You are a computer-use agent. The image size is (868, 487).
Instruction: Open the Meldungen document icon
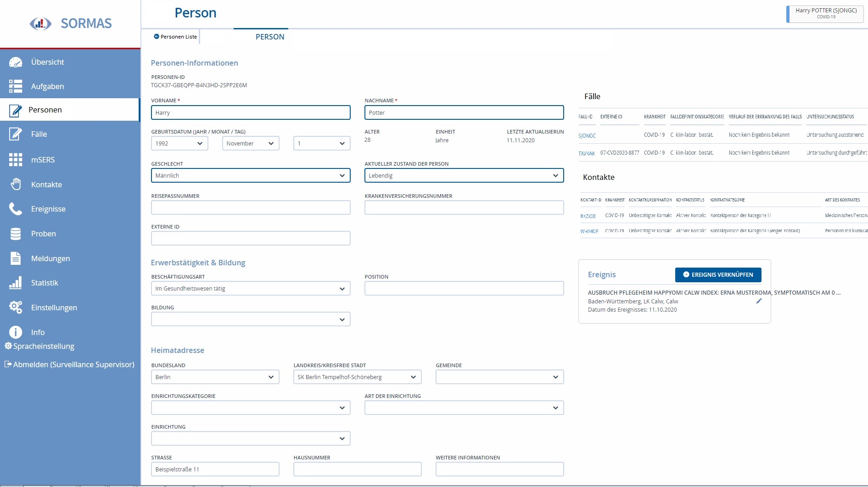coord(16,258)
